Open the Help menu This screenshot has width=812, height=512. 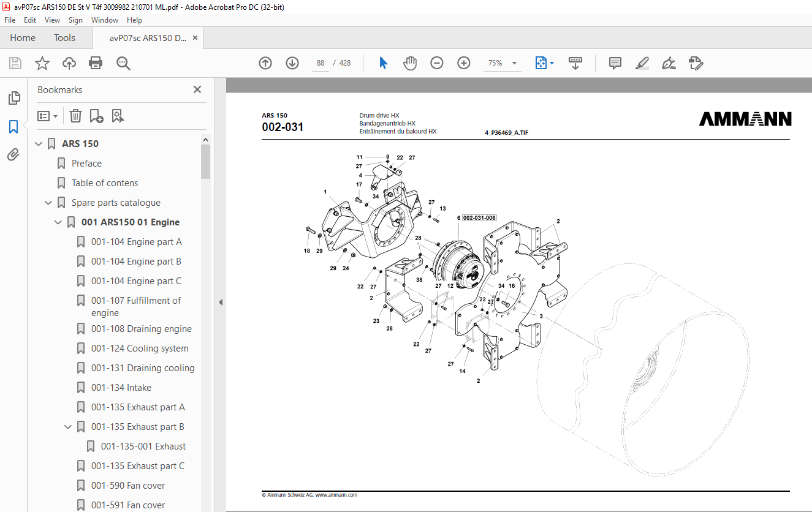[134, 20]
